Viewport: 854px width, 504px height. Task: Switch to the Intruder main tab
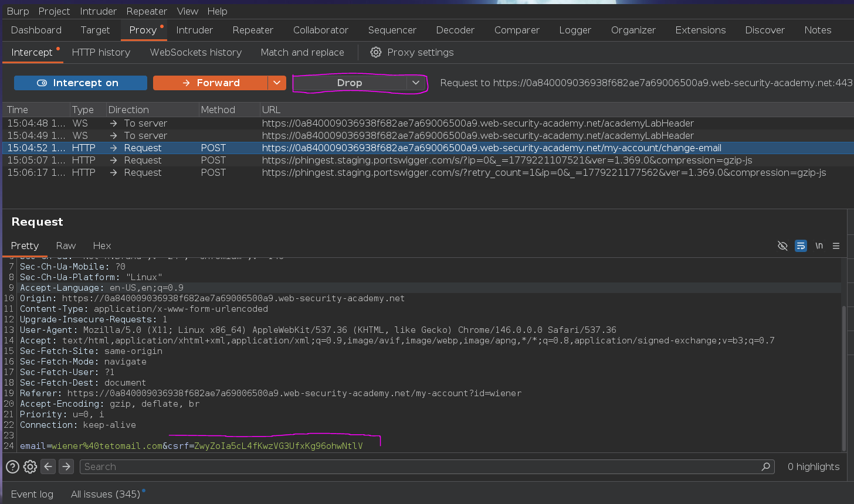195,30
